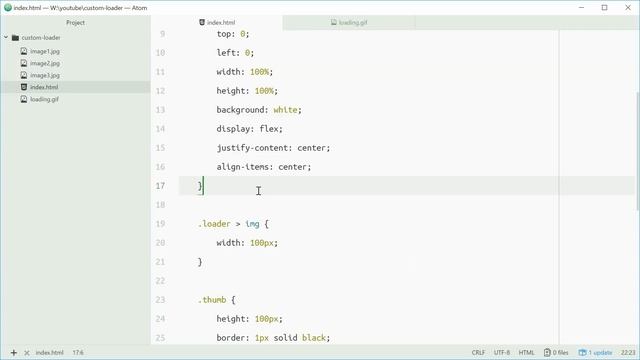Open image1.jpg from project tree
This screenshot has width=640, height=360.
45,51
